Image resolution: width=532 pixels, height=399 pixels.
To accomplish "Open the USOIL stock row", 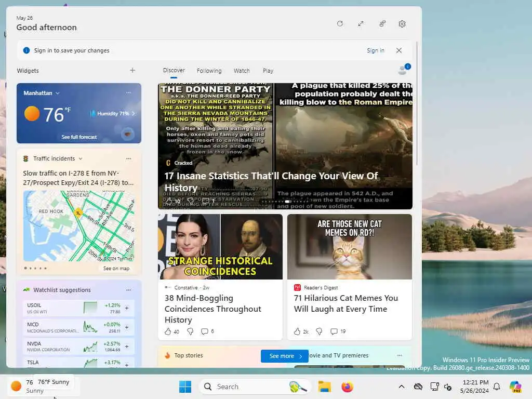I will pos(79,308).
